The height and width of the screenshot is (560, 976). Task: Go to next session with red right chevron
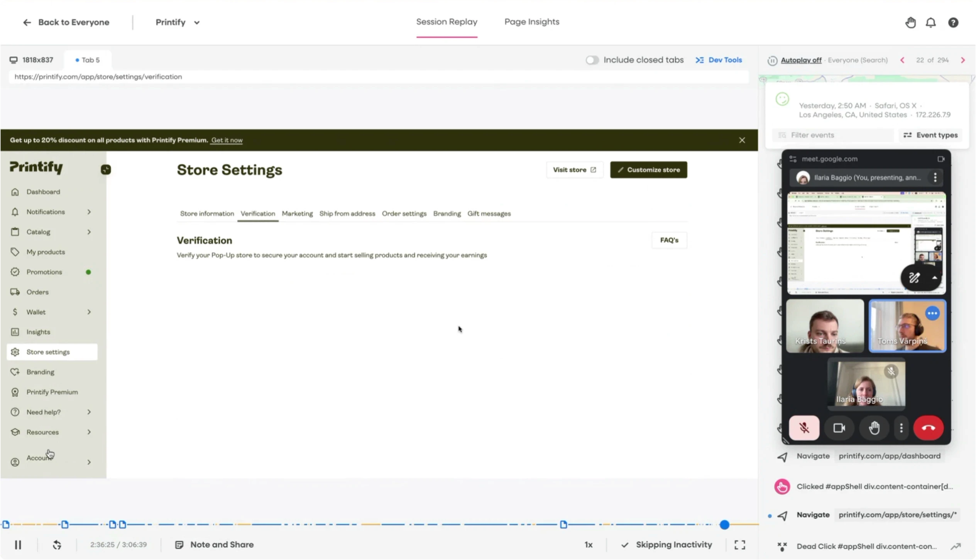click(x=962, y=60)
